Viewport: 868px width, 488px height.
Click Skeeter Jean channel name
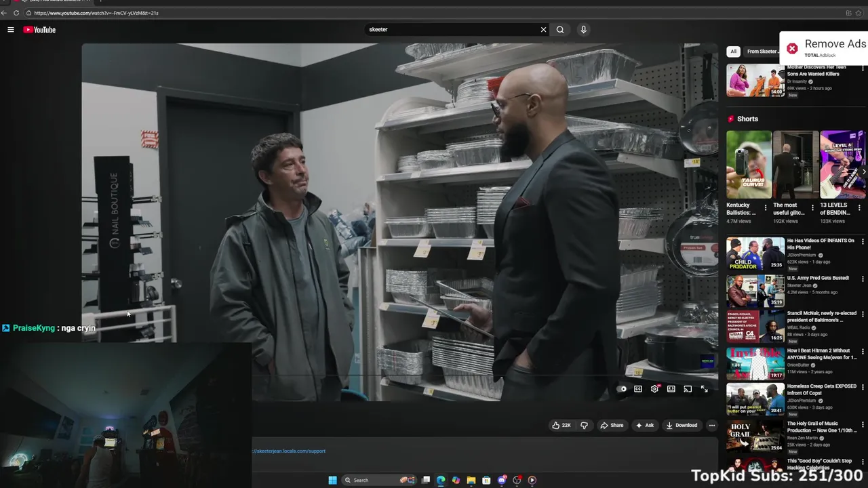click(x=799, y=285)
